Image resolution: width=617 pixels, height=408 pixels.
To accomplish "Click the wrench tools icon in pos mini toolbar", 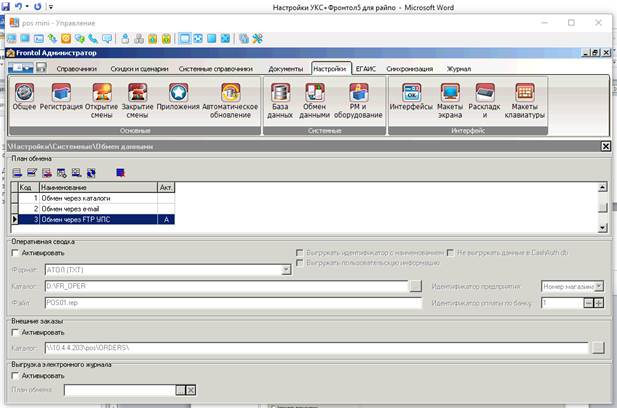I will pos(258,39).
